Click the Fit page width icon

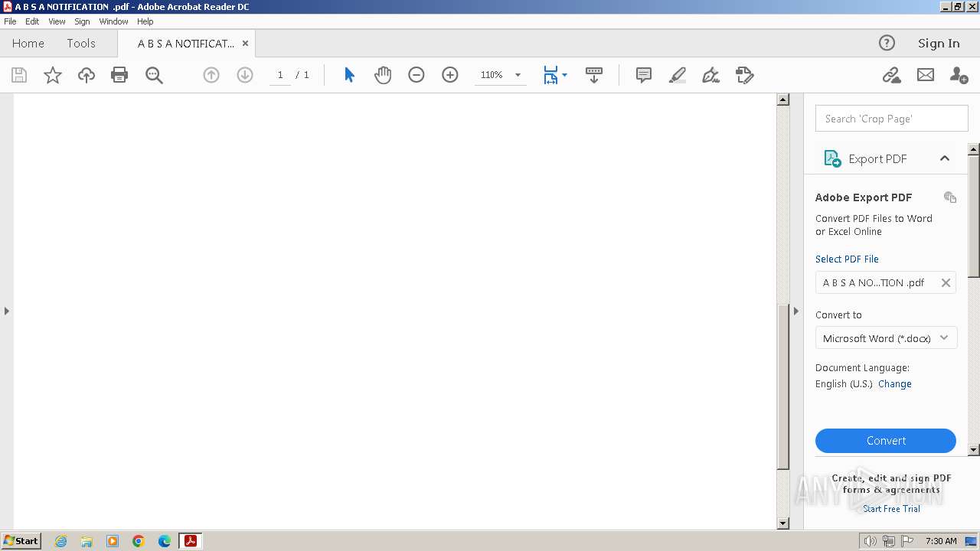point(550,75)
